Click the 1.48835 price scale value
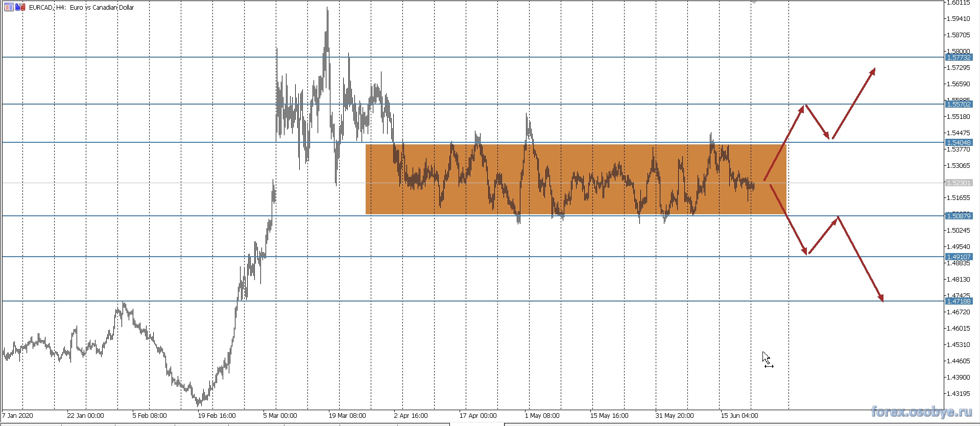 click(x=959, y=263)
